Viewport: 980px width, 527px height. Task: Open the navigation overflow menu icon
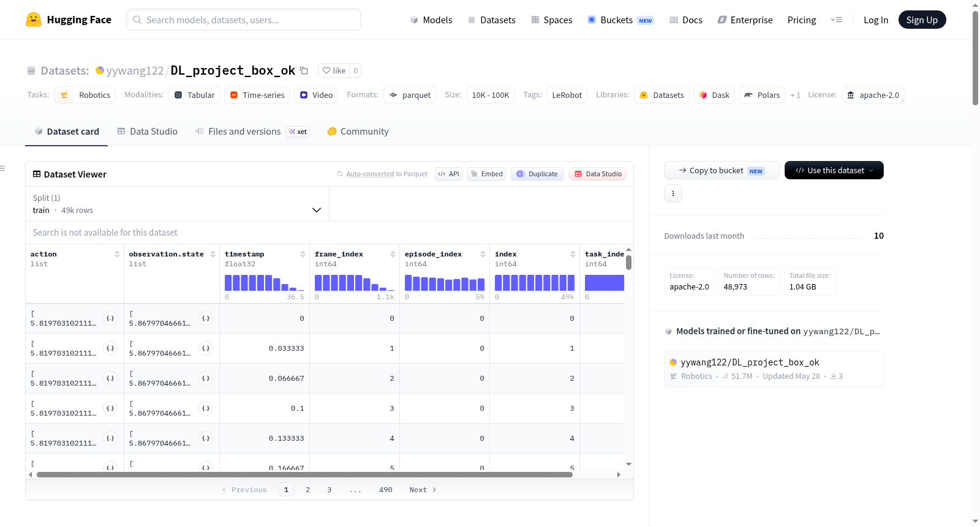pyautogui.click(x=836, y=20)
